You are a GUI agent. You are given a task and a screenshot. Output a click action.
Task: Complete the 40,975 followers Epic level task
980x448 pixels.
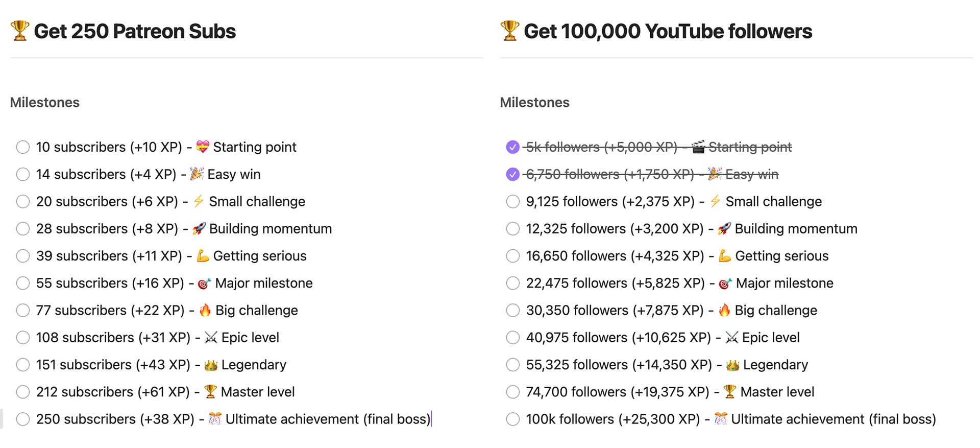pos(512,338)
